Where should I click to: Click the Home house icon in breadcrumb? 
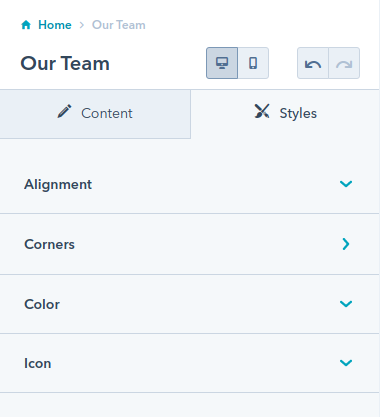[x=26, y=25]
